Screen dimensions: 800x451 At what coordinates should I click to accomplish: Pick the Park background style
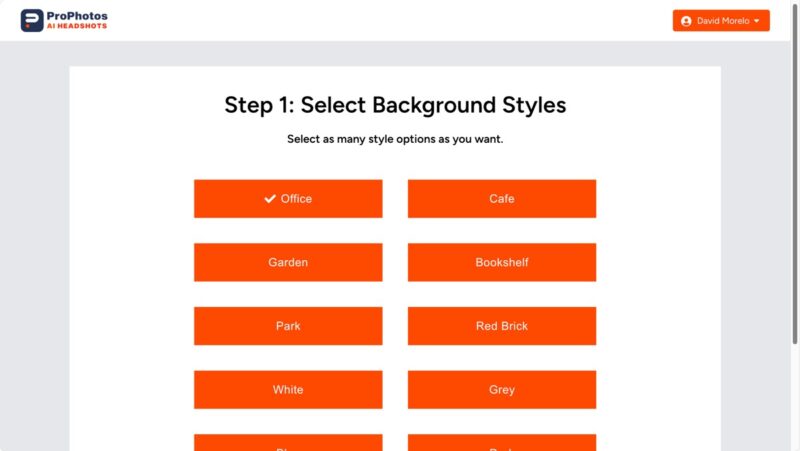[288, 326]
